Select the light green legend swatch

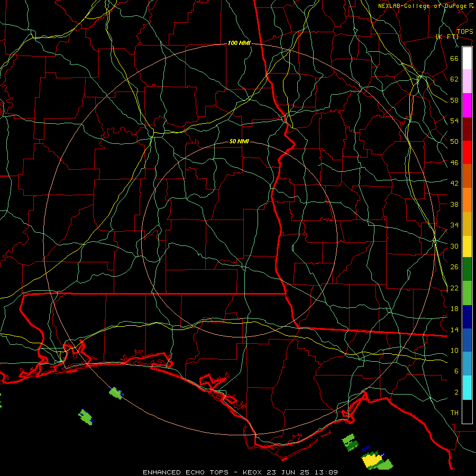467,293
